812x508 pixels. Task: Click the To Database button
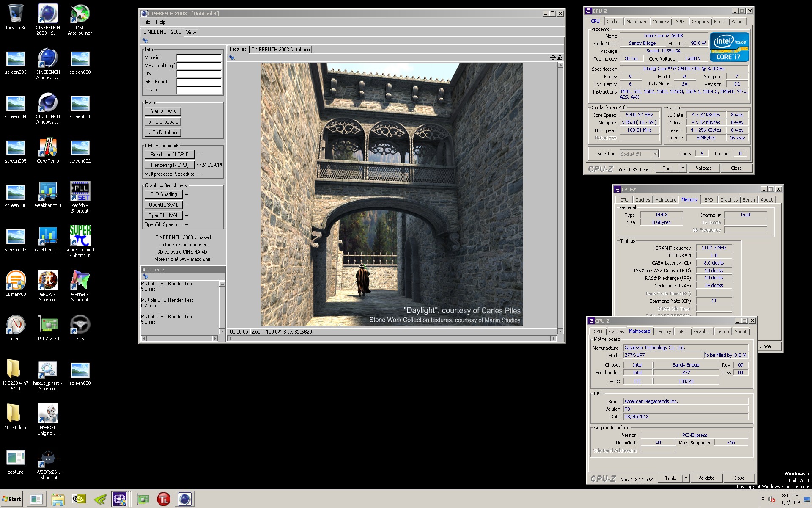coord(163,133)
